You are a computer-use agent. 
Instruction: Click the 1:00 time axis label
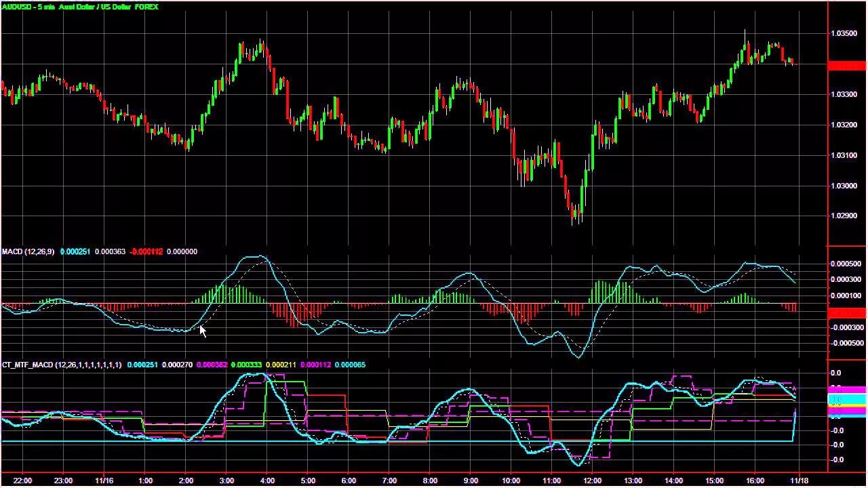(x=145, y=481)
